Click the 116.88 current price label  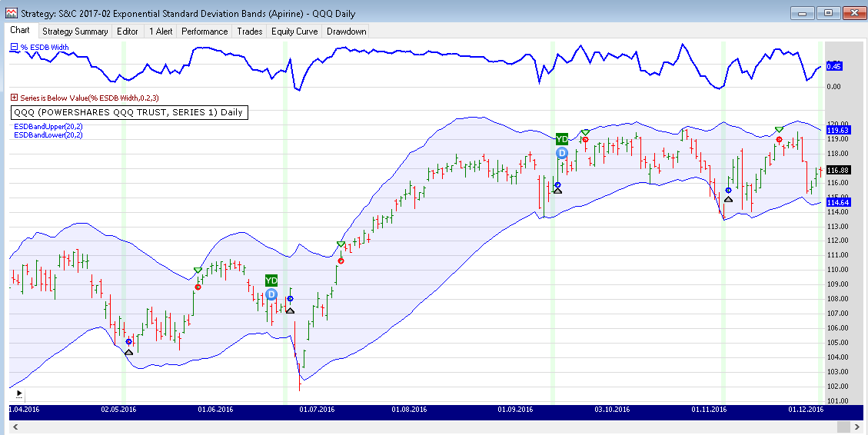coord(837,170)
